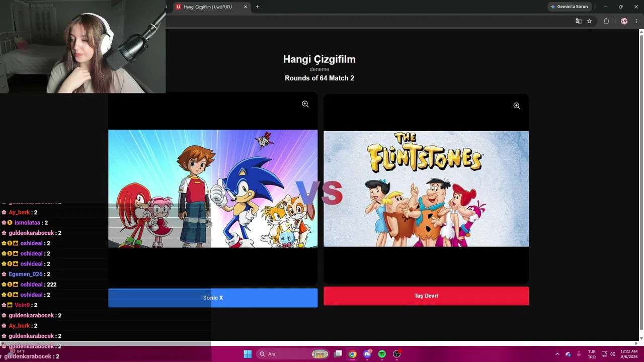Open Discord from the taskbar

click(367, 354)
